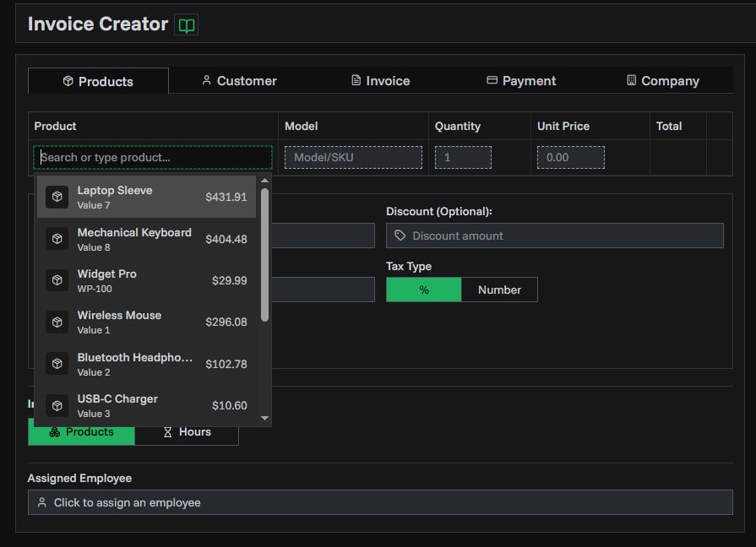Click the card icon on the Payment tab
The image size is (756, 547).
[492, 80]
